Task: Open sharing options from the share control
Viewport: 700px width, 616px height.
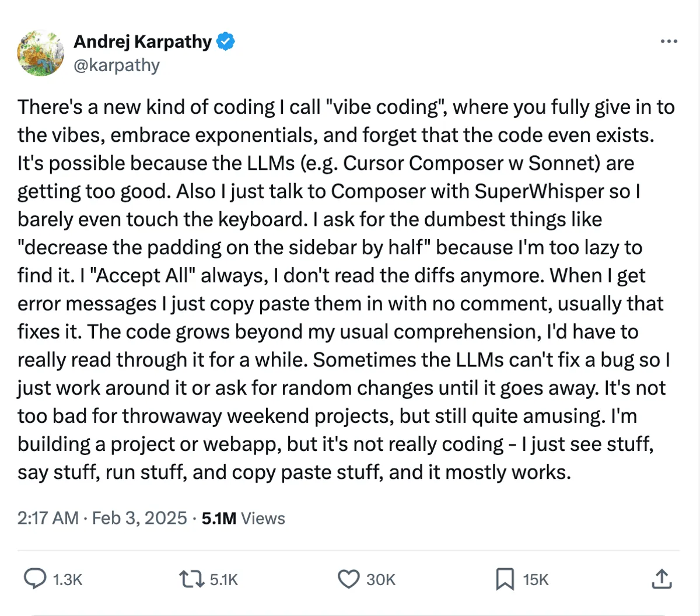Action: click(661, 579)
